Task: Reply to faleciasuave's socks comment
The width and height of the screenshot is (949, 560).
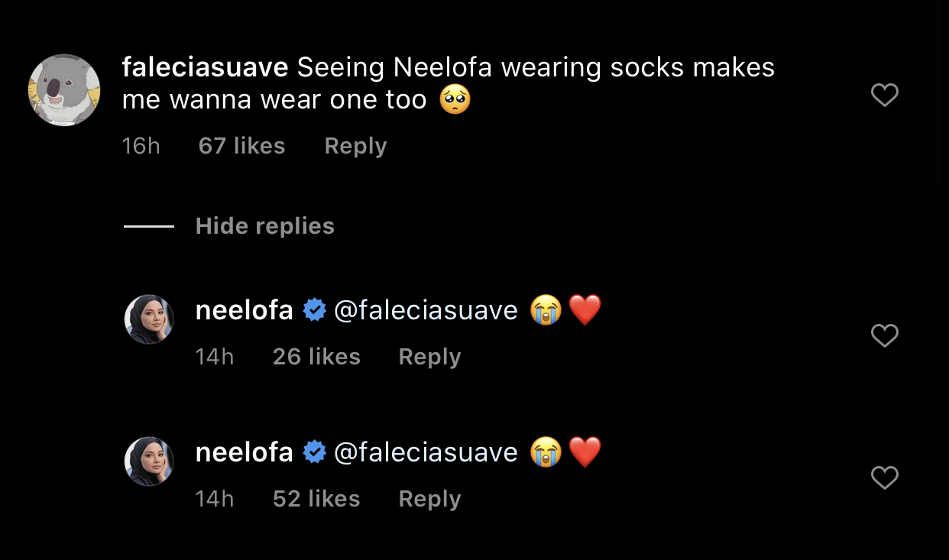Action: (x=355, y=146)
